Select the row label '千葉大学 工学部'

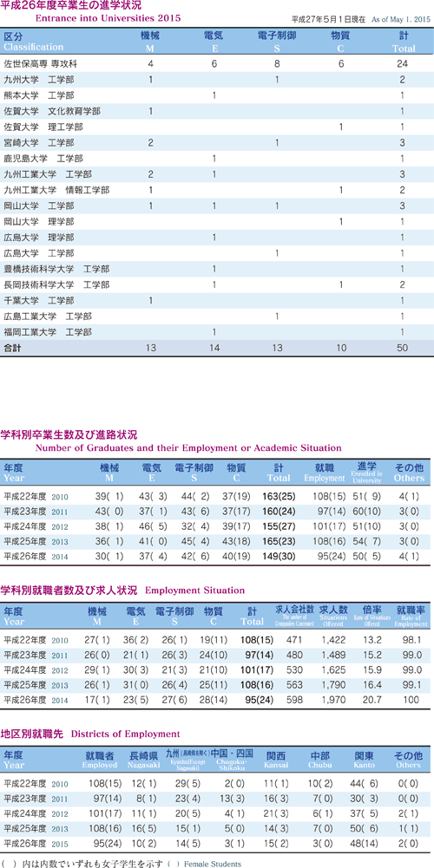(x=38, y=301)
